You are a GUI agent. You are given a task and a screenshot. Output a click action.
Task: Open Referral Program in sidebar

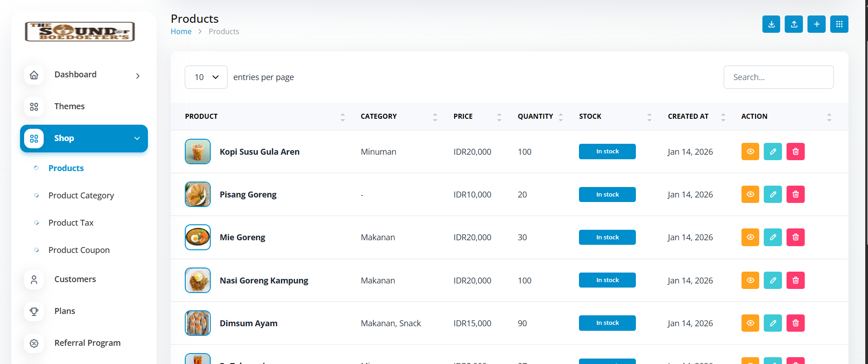pos(87,343)
